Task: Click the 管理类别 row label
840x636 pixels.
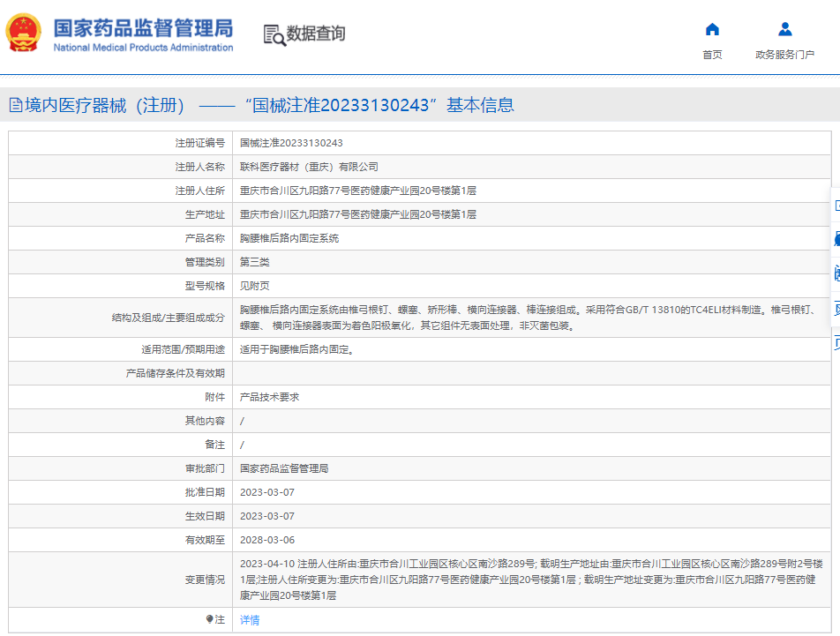Action: click(205, 262)
